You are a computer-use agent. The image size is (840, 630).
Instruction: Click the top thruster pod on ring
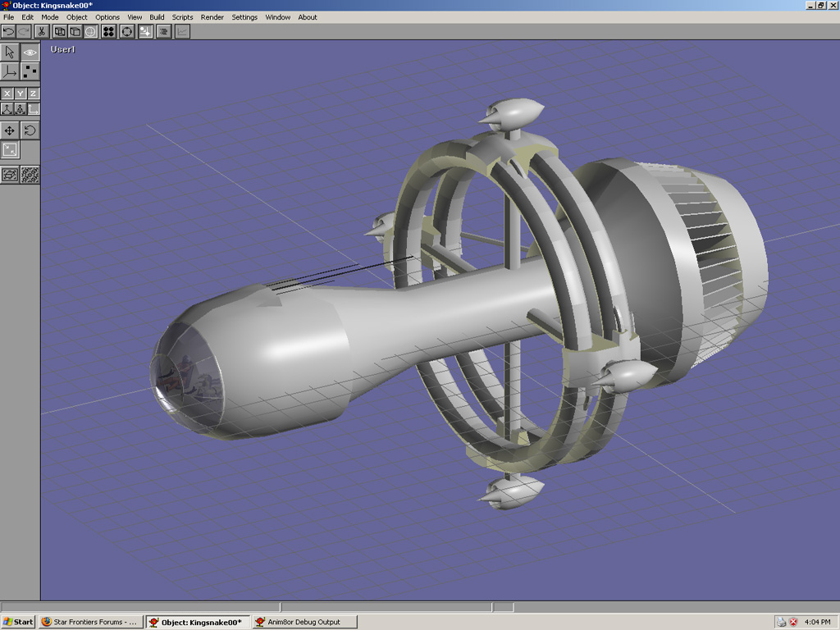click(512, 114)
